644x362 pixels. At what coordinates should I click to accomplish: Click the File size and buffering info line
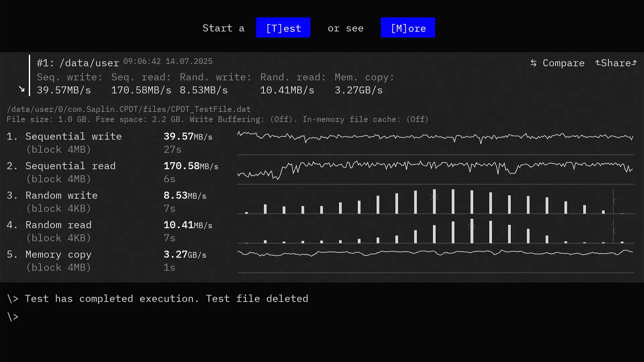coord(218,119)
